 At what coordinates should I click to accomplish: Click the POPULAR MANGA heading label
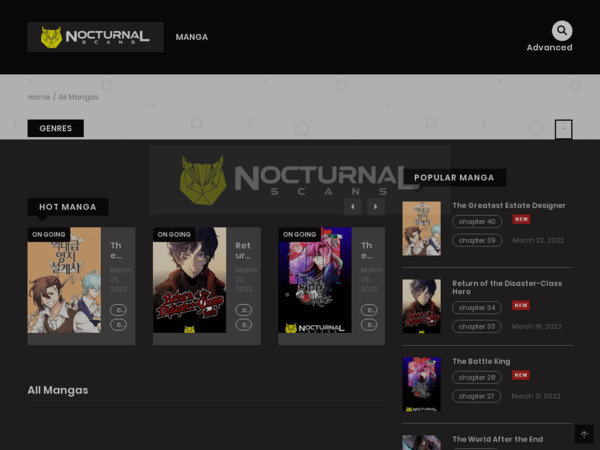454,178
